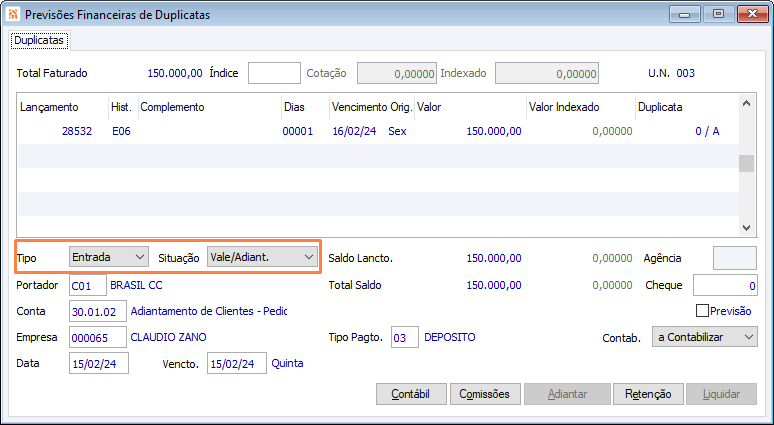Click the Indexado field showing 0,00000
The width and height of the screenshot is (774, 425).
(x=547, y=73)
